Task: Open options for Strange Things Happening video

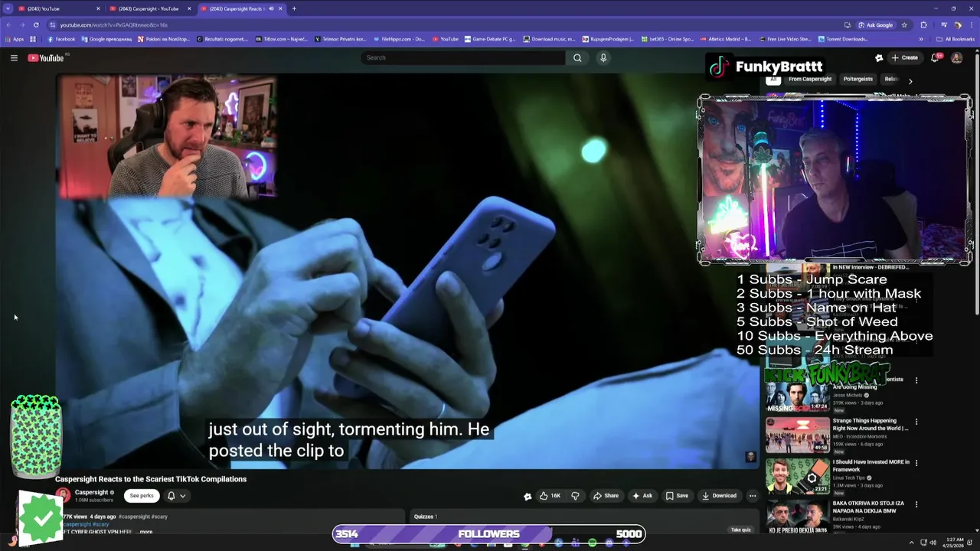Action: (916, 422)
